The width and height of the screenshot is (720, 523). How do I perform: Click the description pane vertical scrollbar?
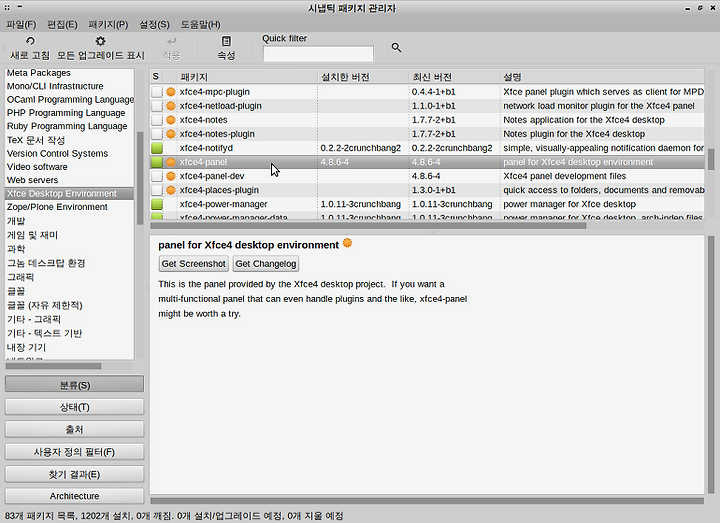(711, 365)
